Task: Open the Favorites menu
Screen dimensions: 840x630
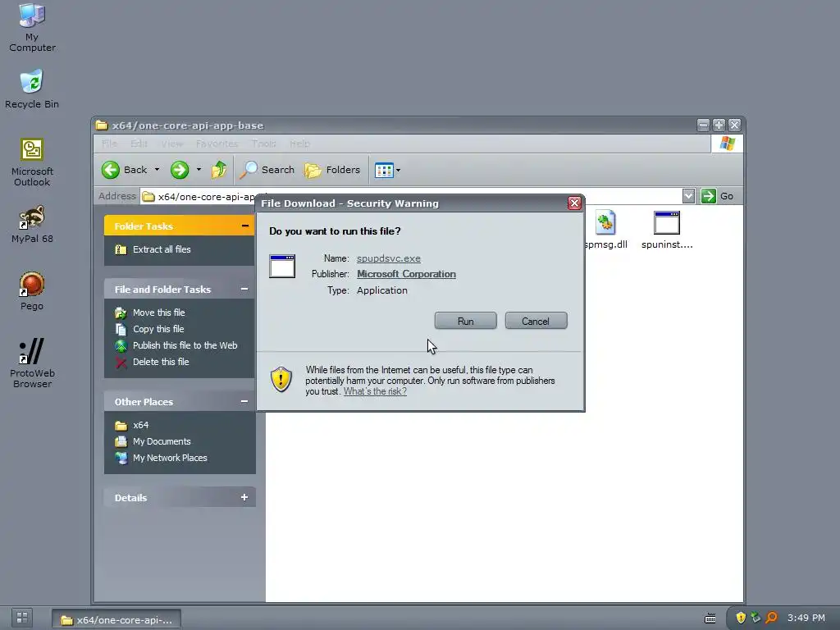Action: (x=217, y=144)
